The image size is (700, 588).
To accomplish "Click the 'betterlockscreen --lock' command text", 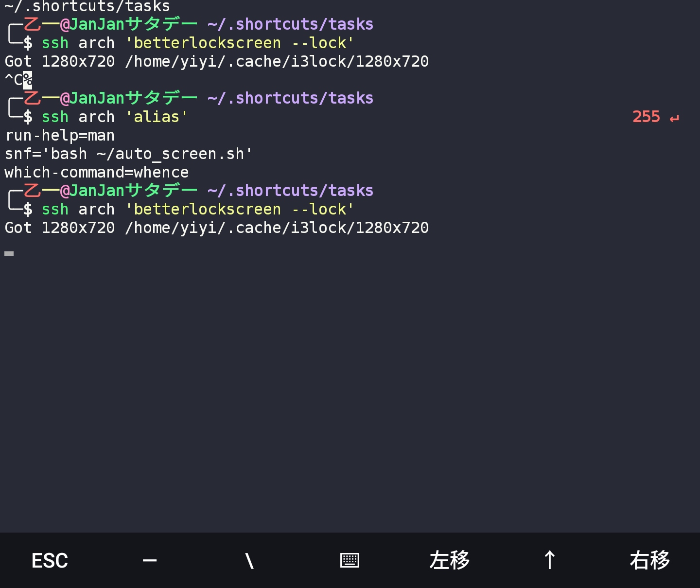I will click(x=241, y=209).
